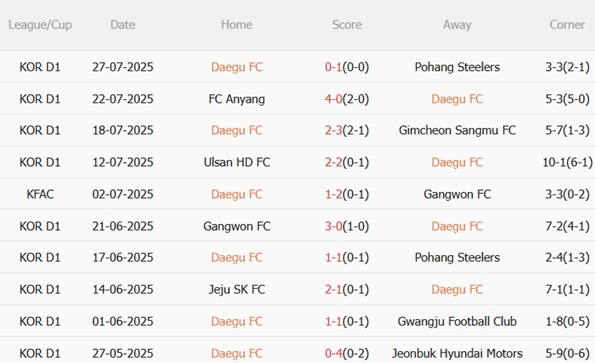Open Ulsan HD FC team link
Viewport: 595px width, 363px height.
pos(237,162)
